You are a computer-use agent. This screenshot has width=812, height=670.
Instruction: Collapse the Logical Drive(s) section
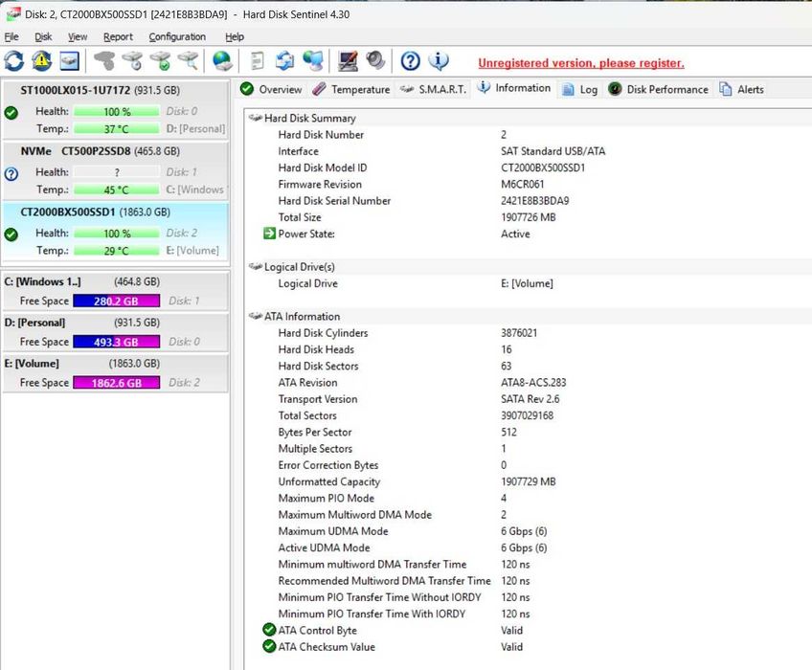coord(256,266)
